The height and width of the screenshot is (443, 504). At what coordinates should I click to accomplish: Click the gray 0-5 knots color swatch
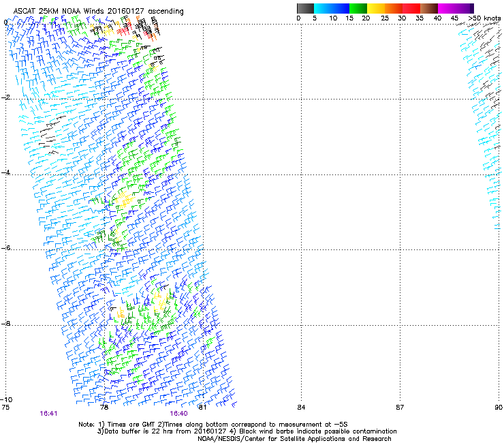[x=305, y=8]
